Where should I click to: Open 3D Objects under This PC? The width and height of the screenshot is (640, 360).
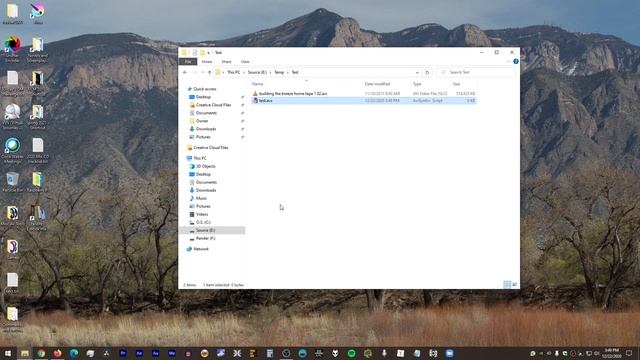(x=205, y=167)
